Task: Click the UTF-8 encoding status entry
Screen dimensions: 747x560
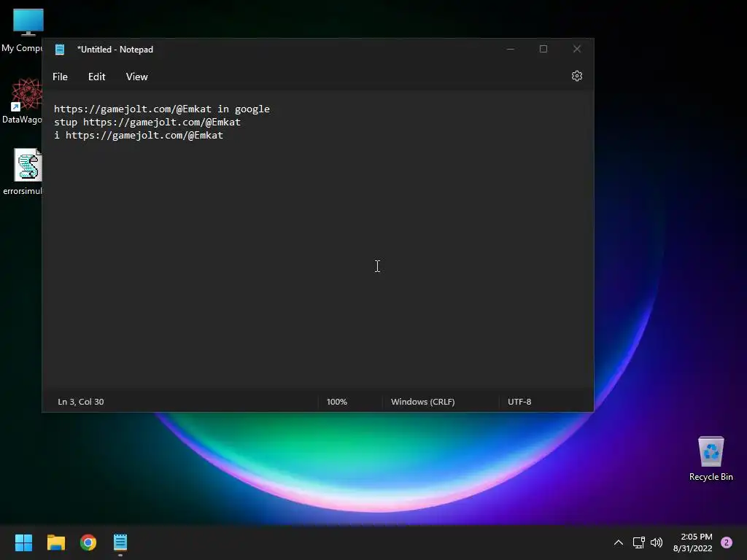Action: (519, 402)
